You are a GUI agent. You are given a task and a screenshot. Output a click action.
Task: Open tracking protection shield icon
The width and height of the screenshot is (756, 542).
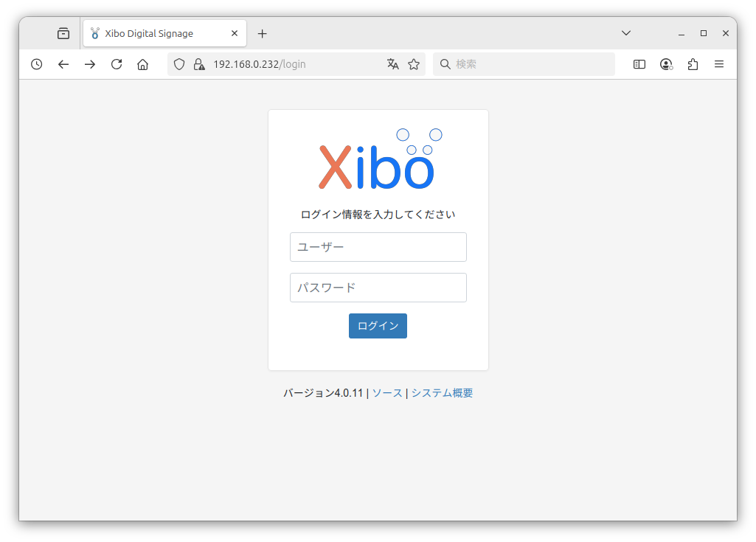179,64
